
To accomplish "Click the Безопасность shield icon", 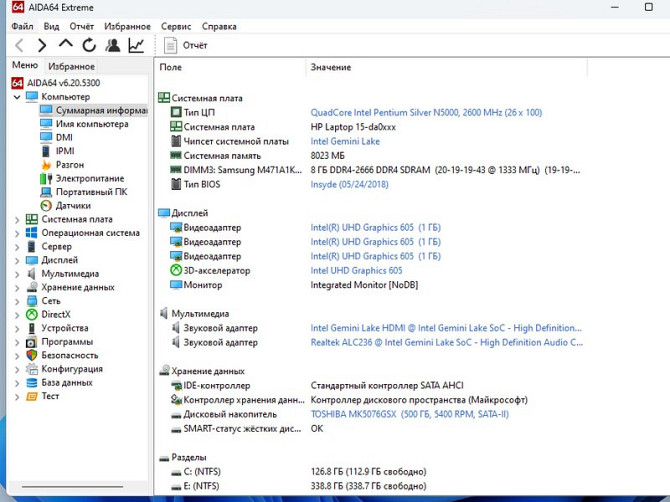I will pos(32,355).
